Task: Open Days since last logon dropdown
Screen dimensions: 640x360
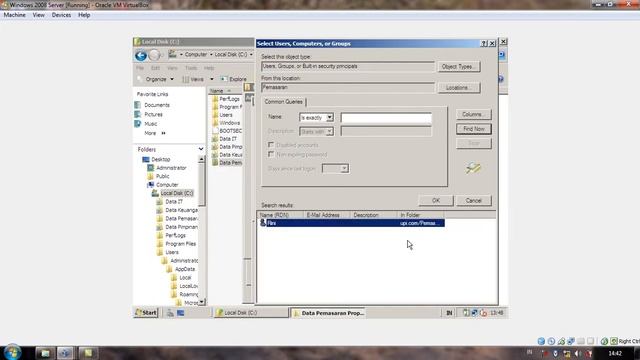Action: point(344,168)
